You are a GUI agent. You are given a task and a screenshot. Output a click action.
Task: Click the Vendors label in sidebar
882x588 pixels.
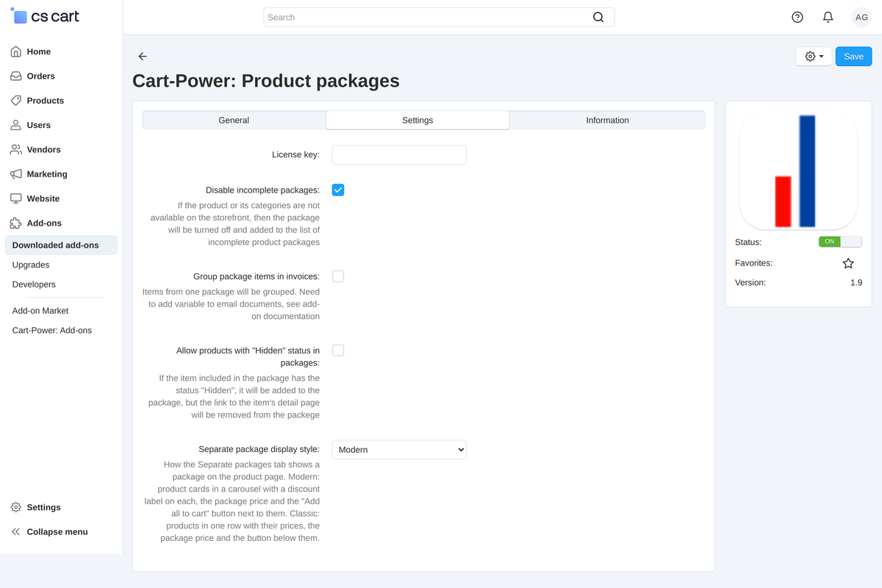[x=44, y=149]
